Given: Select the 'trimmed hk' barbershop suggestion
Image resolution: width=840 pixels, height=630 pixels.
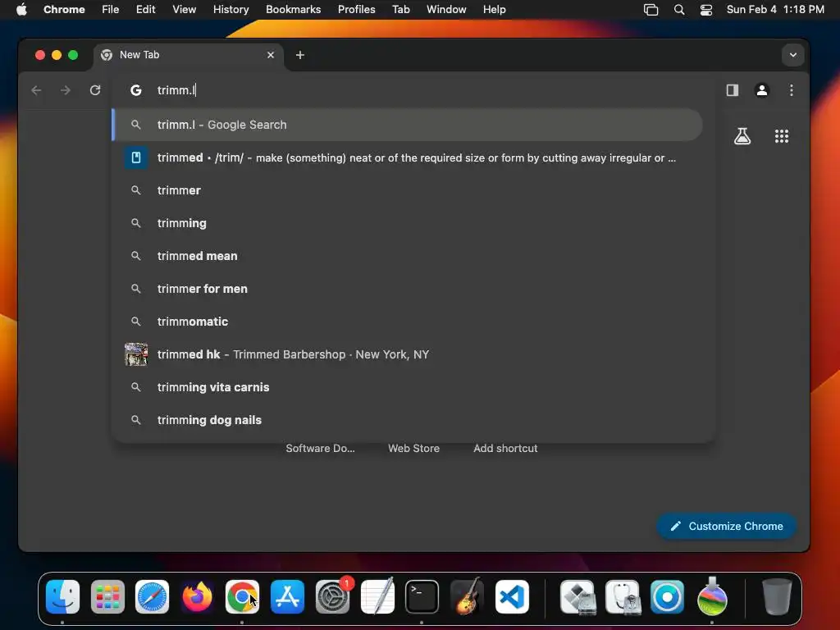Looking at the screenshot, I should point(407,354).
